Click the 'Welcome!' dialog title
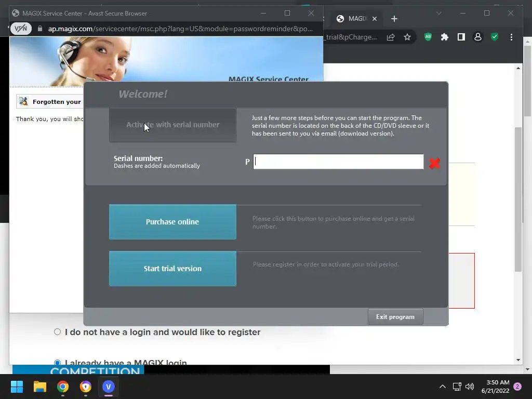532x399 pixels. tap(143, 94)
